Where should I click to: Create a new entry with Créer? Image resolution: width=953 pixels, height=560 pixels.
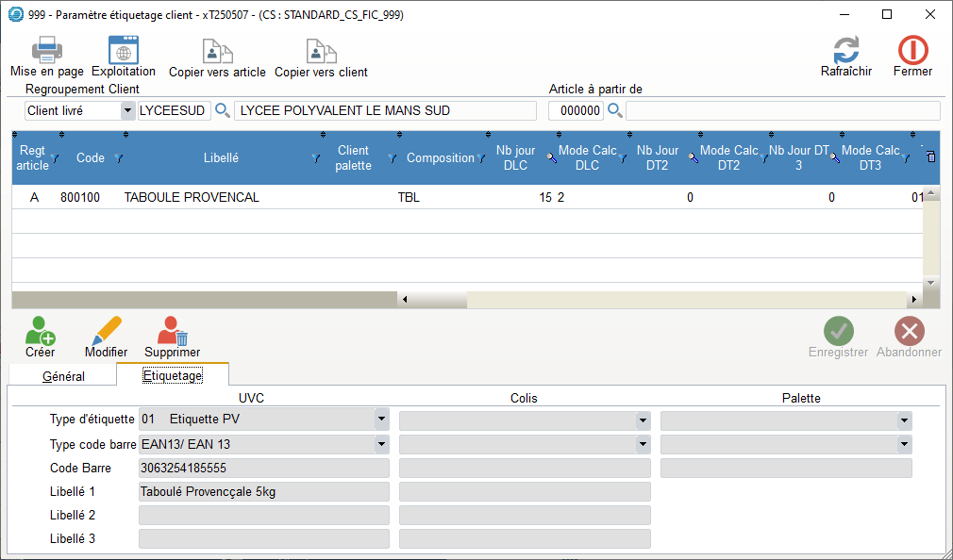coord(41,332)
